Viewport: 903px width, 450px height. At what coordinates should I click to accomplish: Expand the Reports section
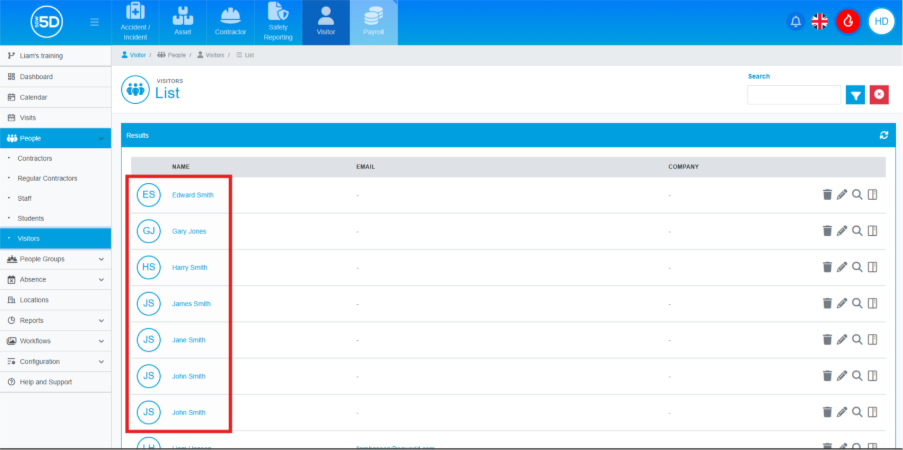[55, 320]
